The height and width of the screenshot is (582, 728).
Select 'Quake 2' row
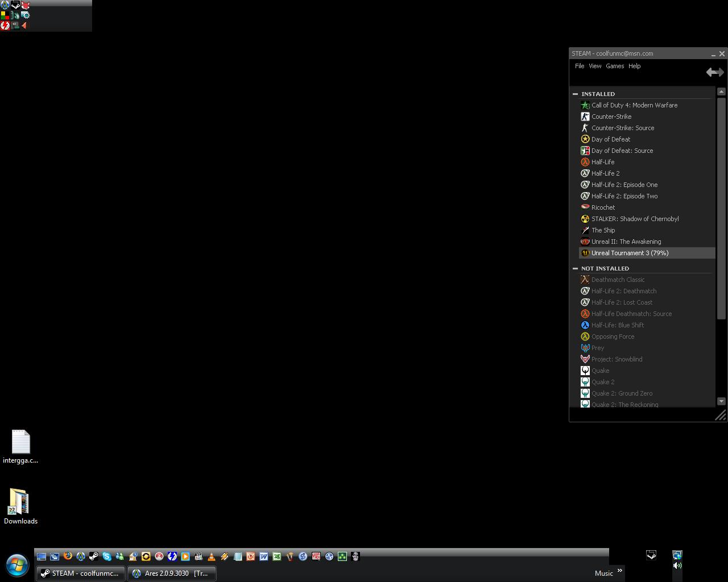[647, 382]
